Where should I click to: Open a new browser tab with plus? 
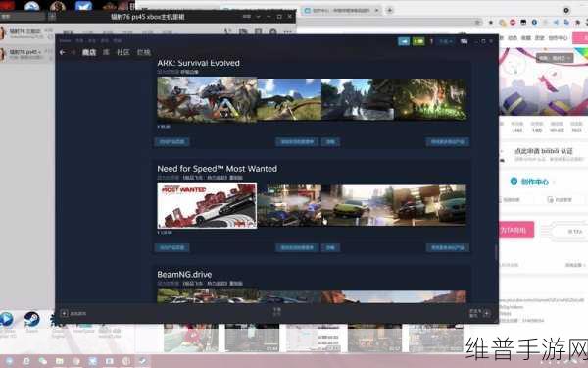tap(390, 11)
